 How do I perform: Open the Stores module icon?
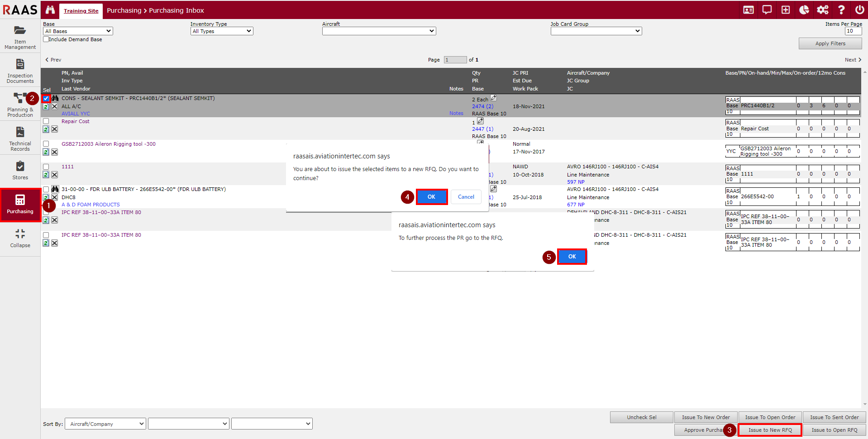coord(20,171)
